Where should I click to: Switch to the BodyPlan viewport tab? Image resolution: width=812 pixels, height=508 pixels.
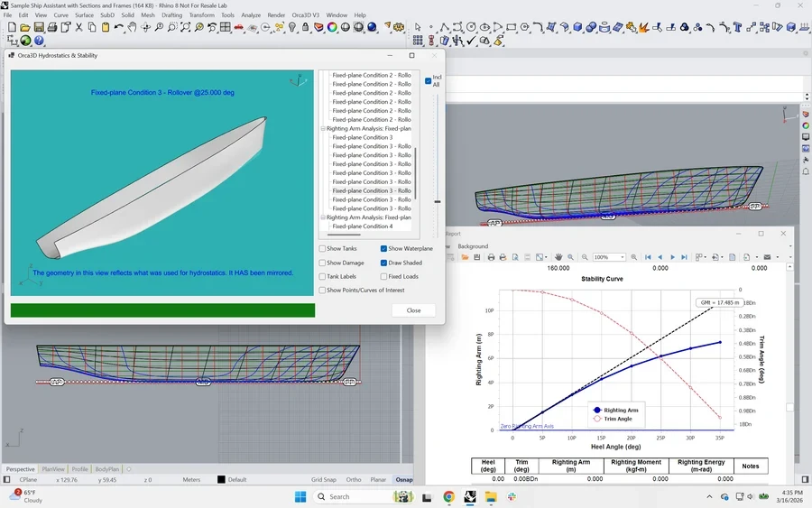pyautogui.click(x=107, y=469)
